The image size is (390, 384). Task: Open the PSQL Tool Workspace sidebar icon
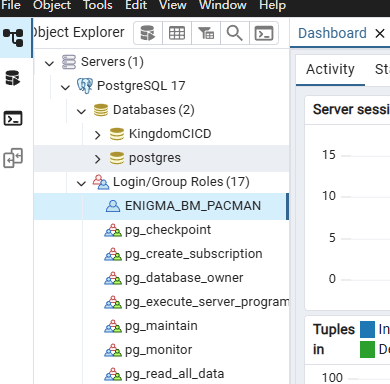point(13,118)
